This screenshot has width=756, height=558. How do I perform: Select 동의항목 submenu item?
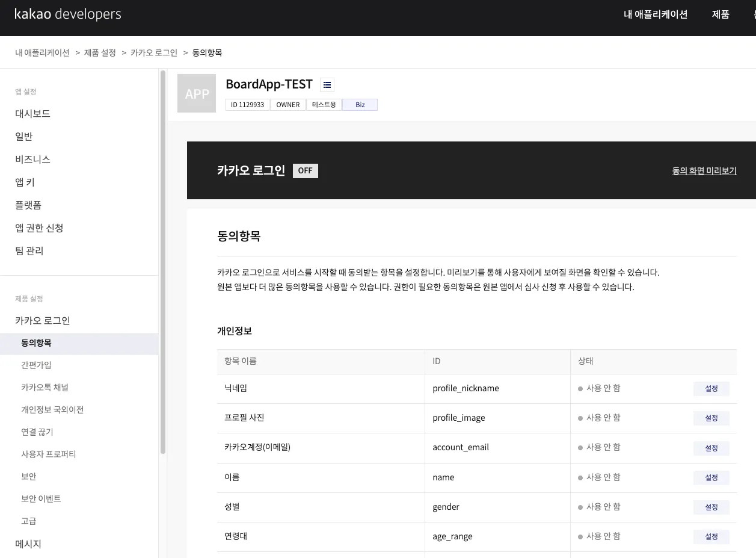(x=79, y=343)
